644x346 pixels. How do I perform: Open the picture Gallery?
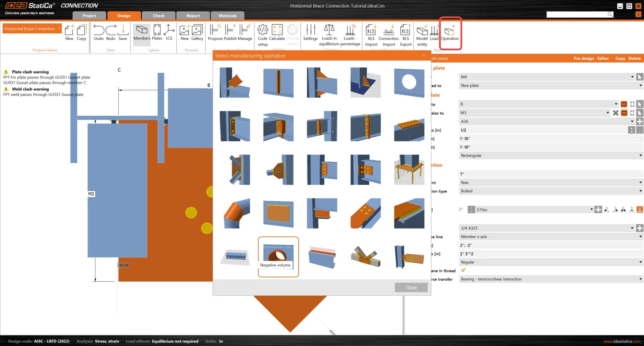point(197,33)
